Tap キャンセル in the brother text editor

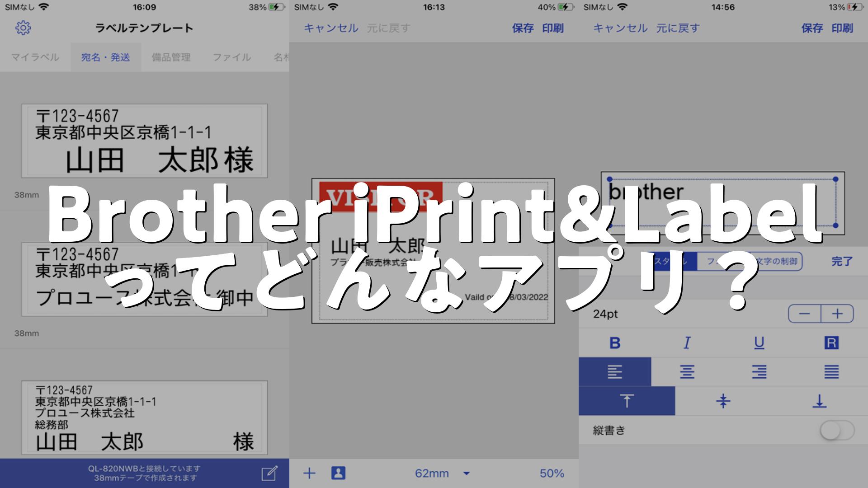(620, 28)
